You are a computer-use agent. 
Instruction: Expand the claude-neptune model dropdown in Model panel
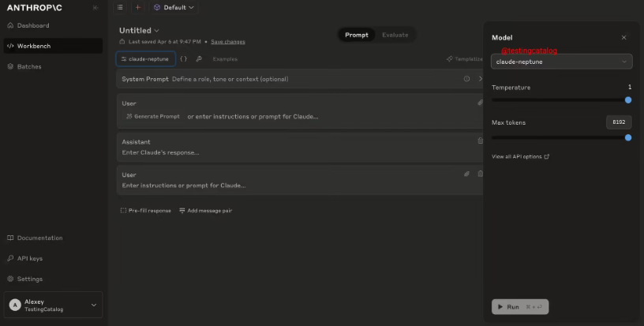tap(561, 62)
